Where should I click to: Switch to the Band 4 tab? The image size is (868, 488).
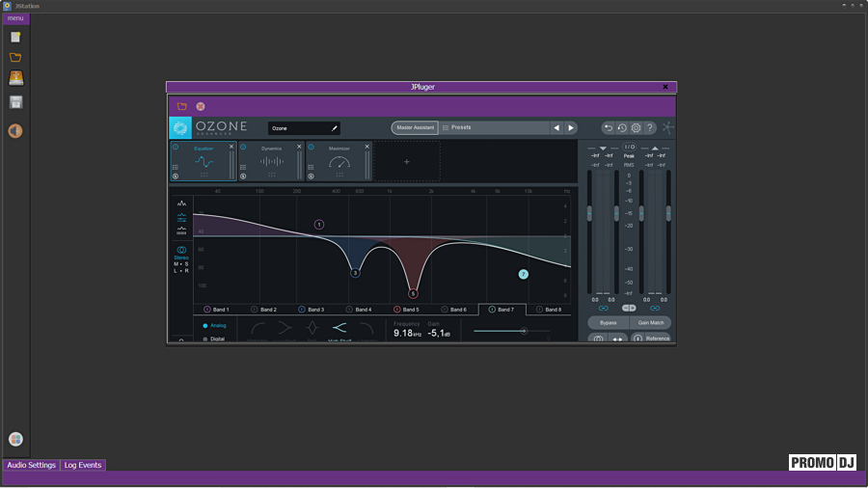[x=360, y=310]
